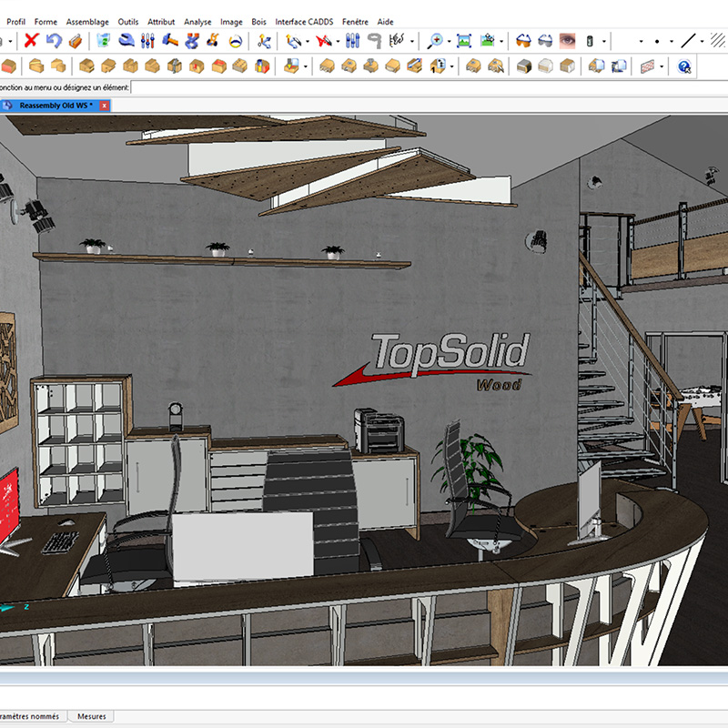The image size is (728, 728).
Task: Click the diagonal hatching pattern icon
Action: (717, 41)
